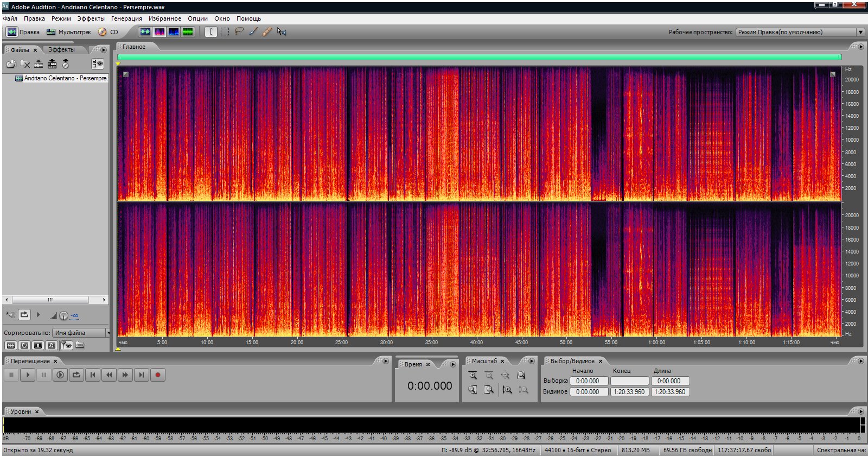The image size is (868, 456).
Task: Open the Эффекты menu in menu bar
Action: [x=91, y=18]
